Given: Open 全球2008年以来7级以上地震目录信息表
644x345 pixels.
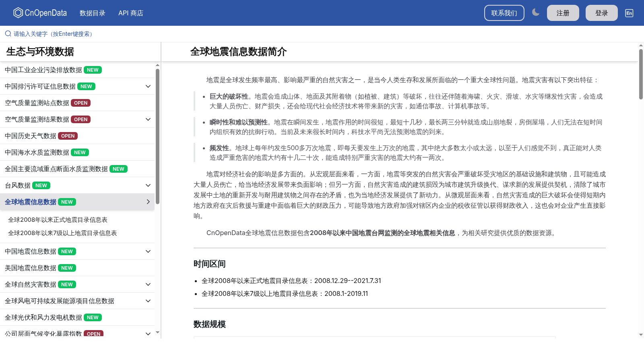Looking at the screenshot, I should coord(62,233).
